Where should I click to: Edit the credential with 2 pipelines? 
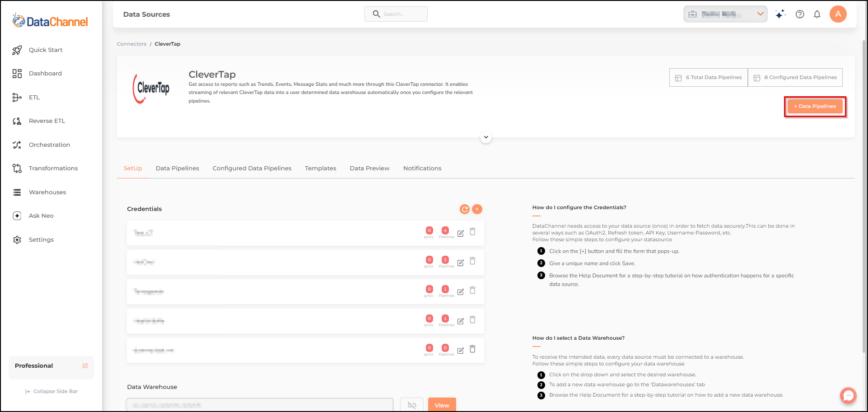pos(461,263)
